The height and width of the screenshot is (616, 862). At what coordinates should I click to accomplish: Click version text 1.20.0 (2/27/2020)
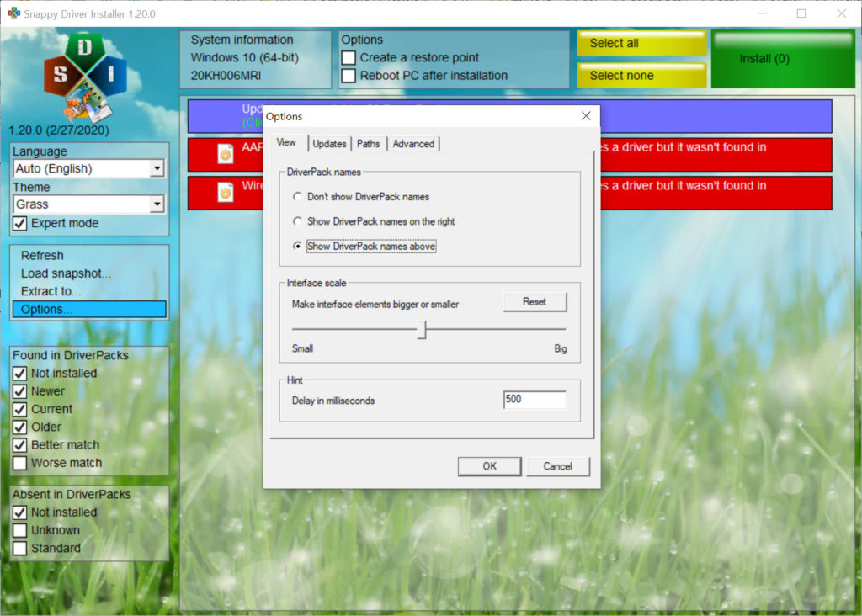(59, 130)
